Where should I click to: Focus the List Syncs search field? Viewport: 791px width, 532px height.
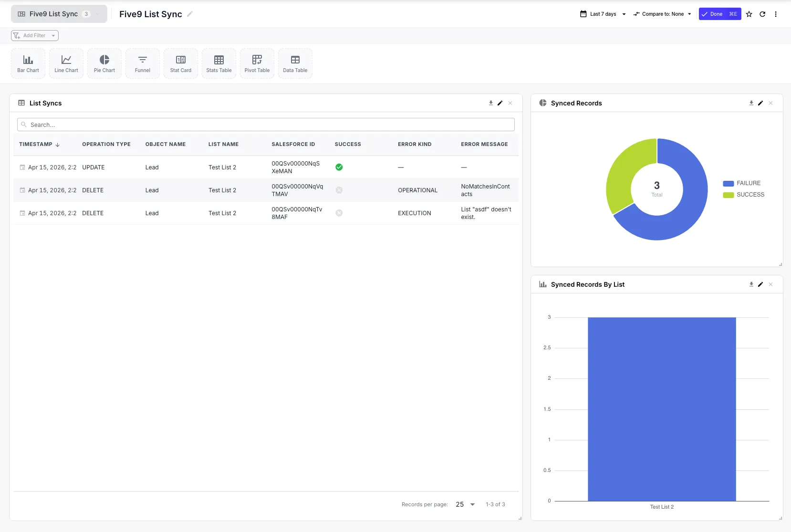[266, 125]
